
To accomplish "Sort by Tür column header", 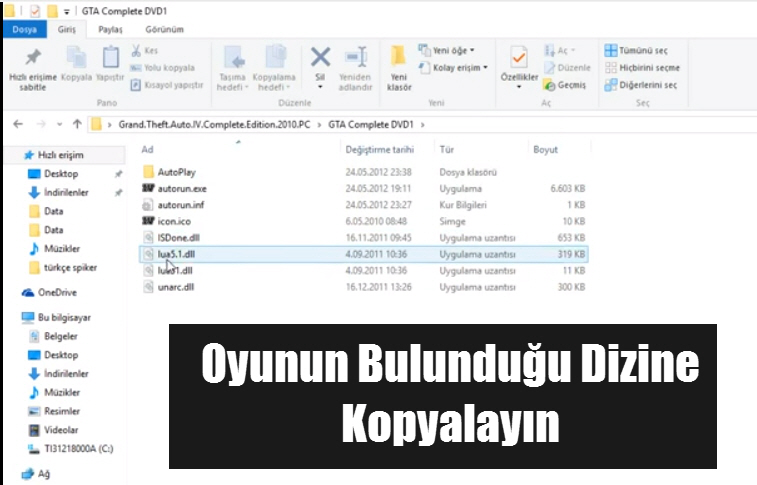I will click(447, 150).
